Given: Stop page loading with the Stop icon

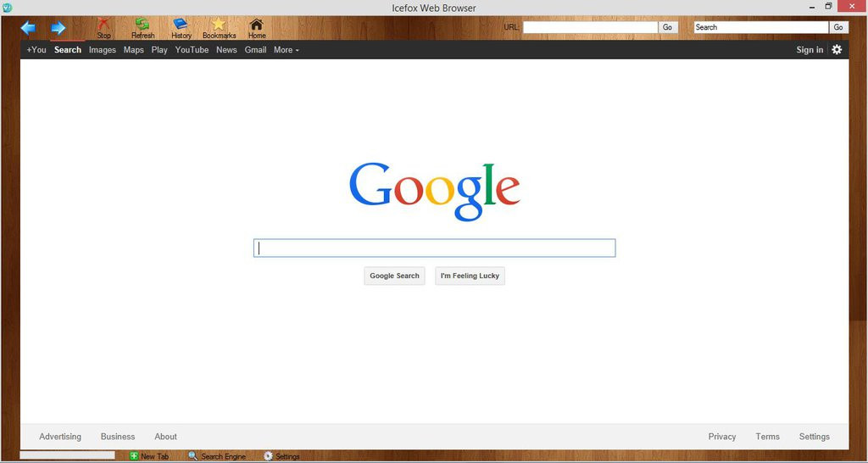Looking at the screenshot, I should pyautogui.click(x=103, y=28).
